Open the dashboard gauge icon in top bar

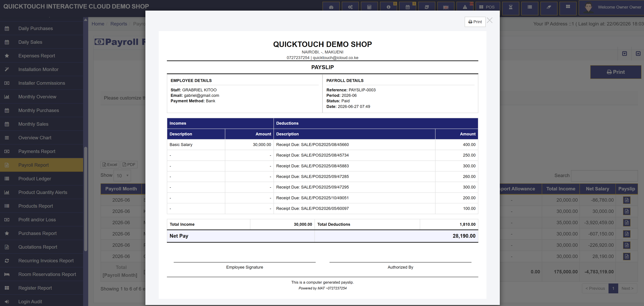331,7
